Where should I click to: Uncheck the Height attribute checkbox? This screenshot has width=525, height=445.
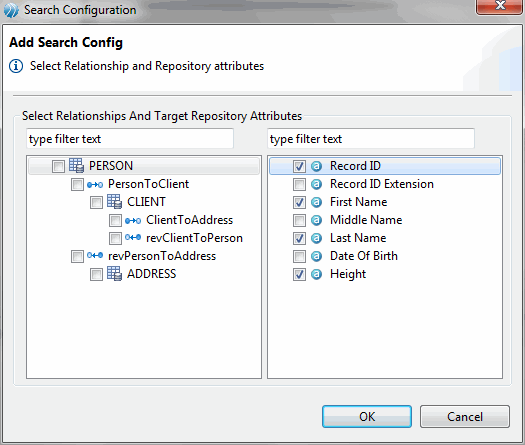pos(299,275)
